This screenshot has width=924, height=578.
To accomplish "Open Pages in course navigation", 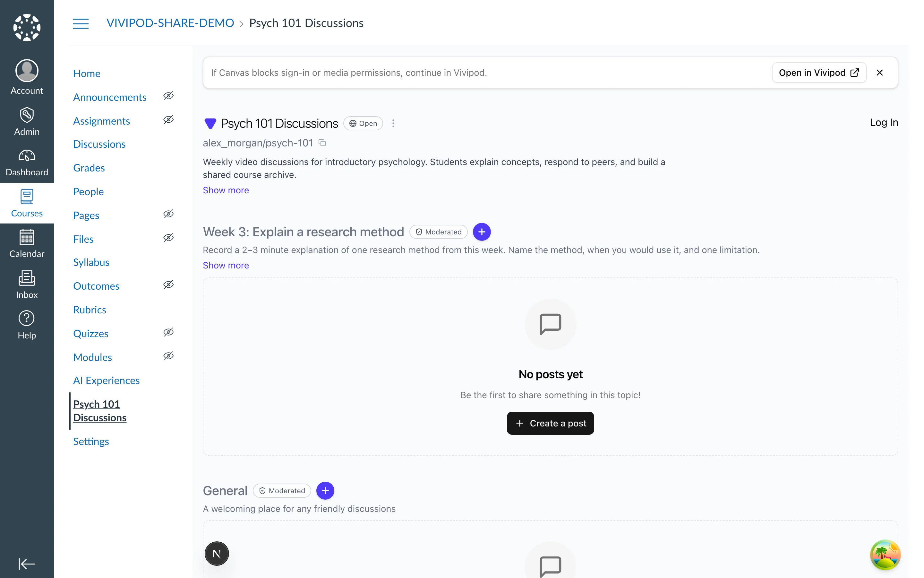I will pyautogui.click(x=86, y=215).
